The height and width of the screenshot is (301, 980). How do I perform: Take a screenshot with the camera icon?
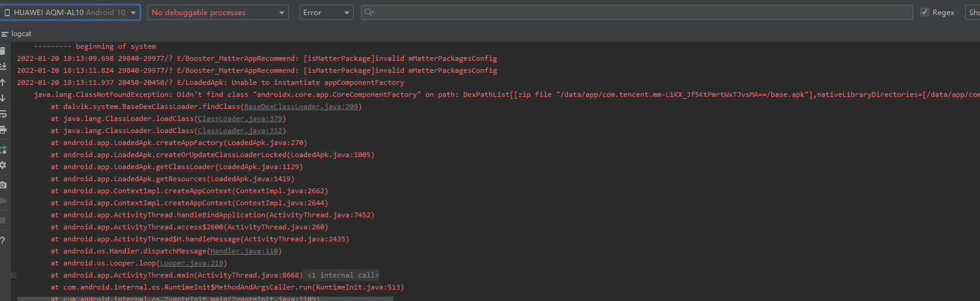click(x=3, y=185)
